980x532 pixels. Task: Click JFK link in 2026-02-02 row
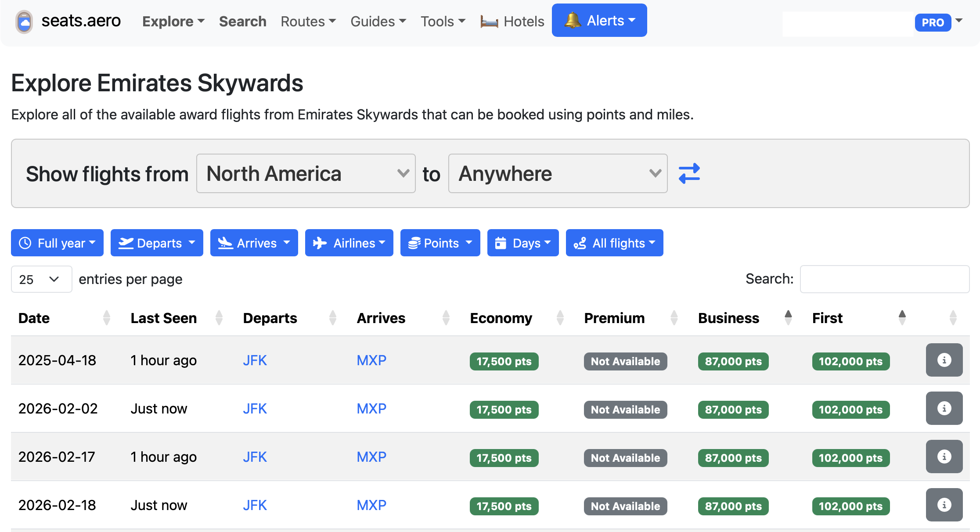[x=255, y=409]
